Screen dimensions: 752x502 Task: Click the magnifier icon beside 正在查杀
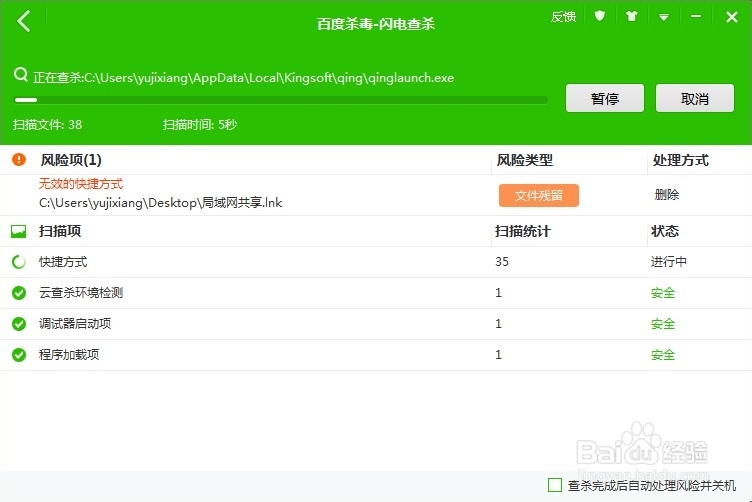21,75
